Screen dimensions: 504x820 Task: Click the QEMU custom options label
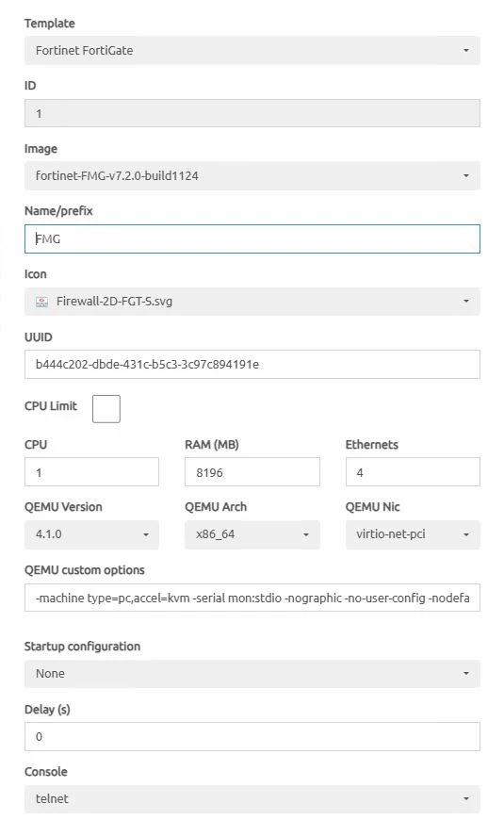[x=85, y=570]
